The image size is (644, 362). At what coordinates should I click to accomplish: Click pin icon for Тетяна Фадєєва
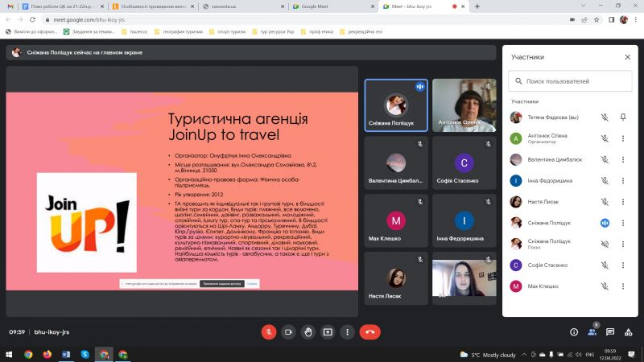point(623,117)
